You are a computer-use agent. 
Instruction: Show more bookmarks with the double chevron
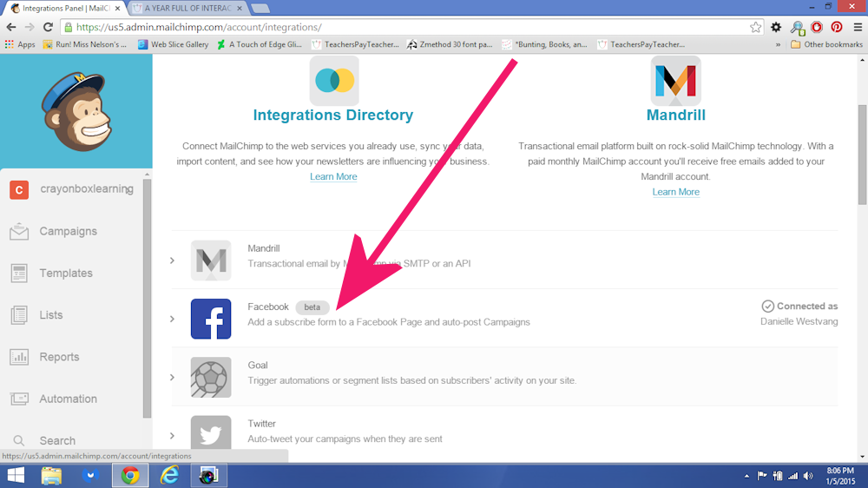pyautogui.click(x=778, y=44)
